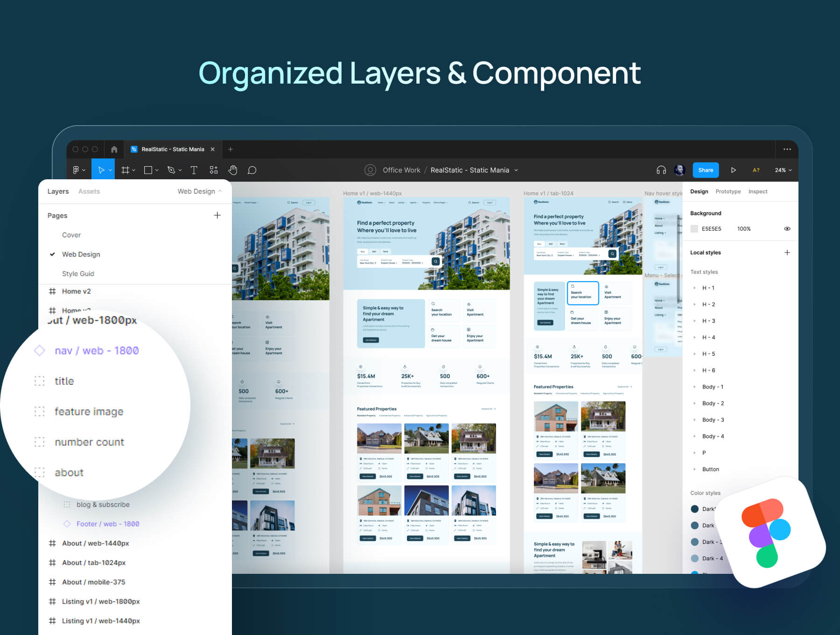Click the blue Share button

click(705, 170)
